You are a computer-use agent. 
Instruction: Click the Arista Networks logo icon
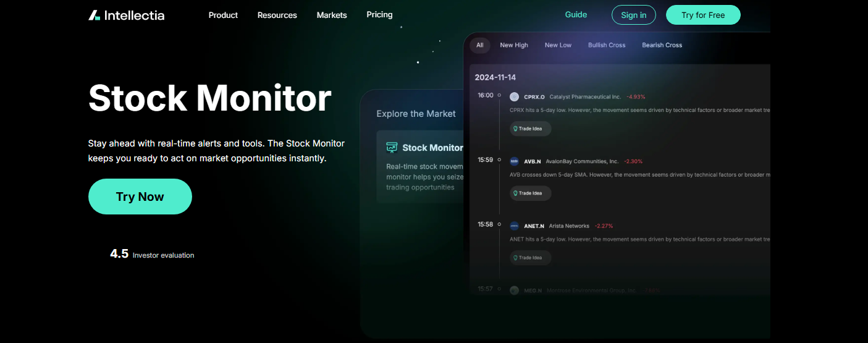tap(514, 226)
